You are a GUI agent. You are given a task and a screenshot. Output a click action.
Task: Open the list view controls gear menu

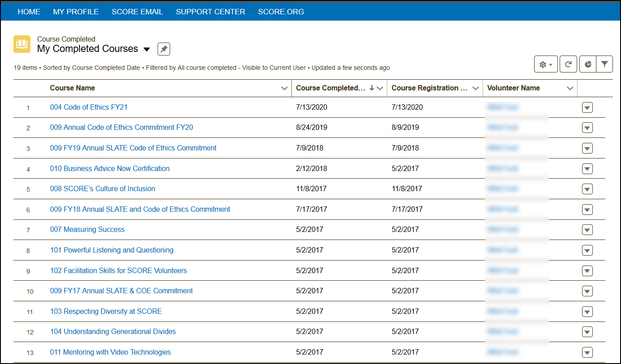pyautogui.click(x=546, y=64)
